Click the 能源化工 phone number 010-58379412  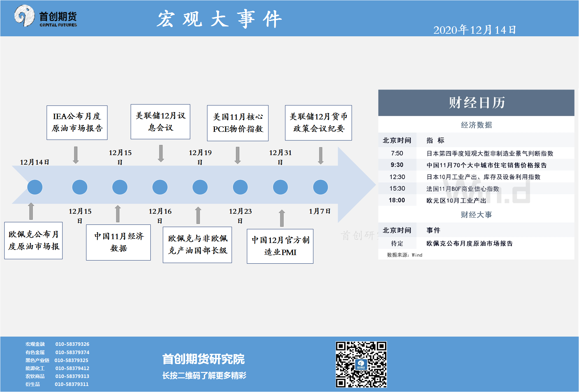point(72,368)
